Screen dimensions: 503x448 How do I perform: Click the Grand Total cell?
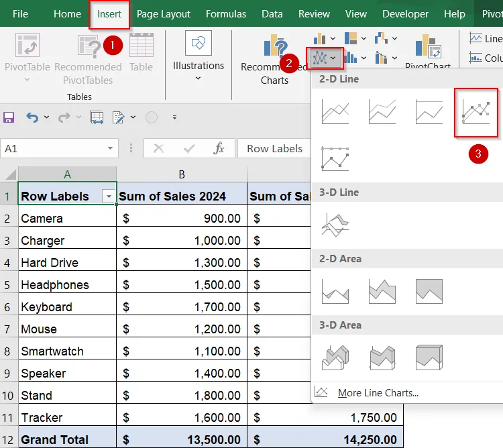67,440
